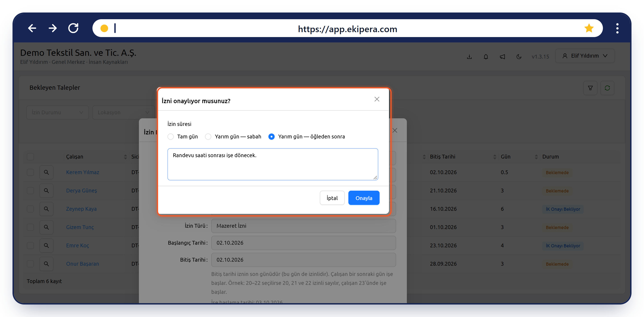
Task: Tick the select-all checkbox in table header
Action: point(30,157)
